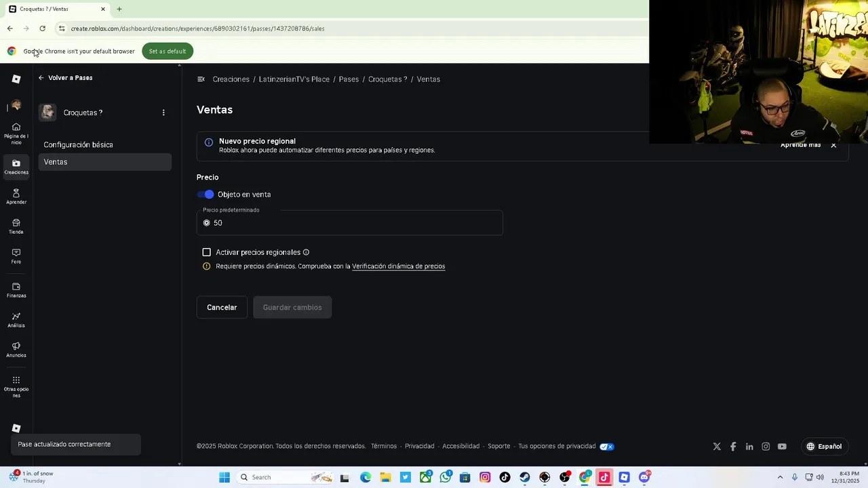Open Verificación dinámica de precios link

[399, 266]
